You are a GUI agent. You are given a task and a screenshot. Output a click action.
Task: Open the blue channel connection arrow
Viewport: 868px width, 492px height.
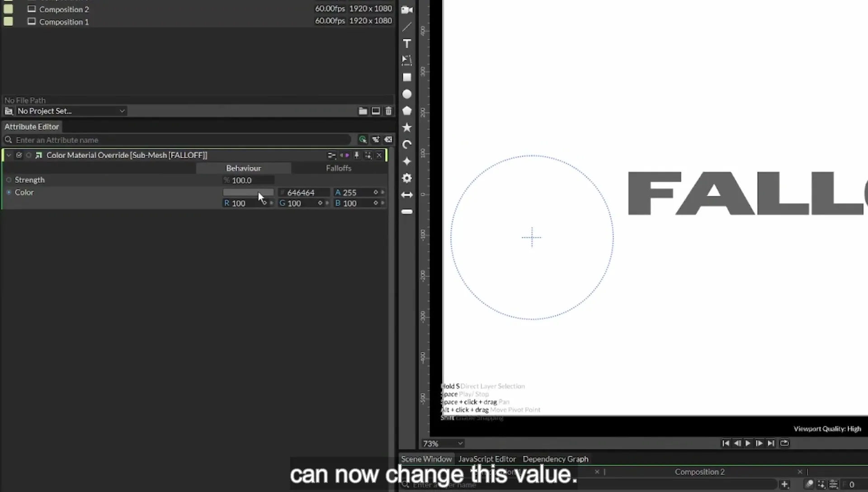click(x=382, y=203)
